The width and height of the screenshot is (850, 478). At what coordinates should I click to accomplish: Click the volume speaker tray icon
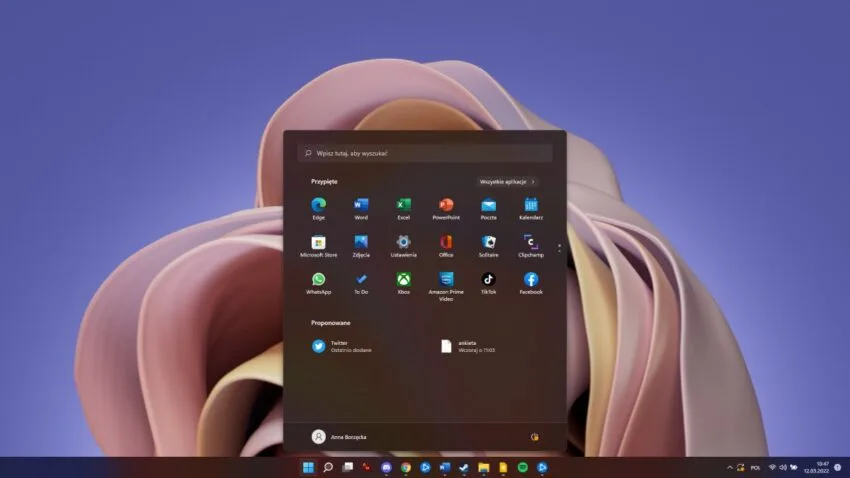783,467
